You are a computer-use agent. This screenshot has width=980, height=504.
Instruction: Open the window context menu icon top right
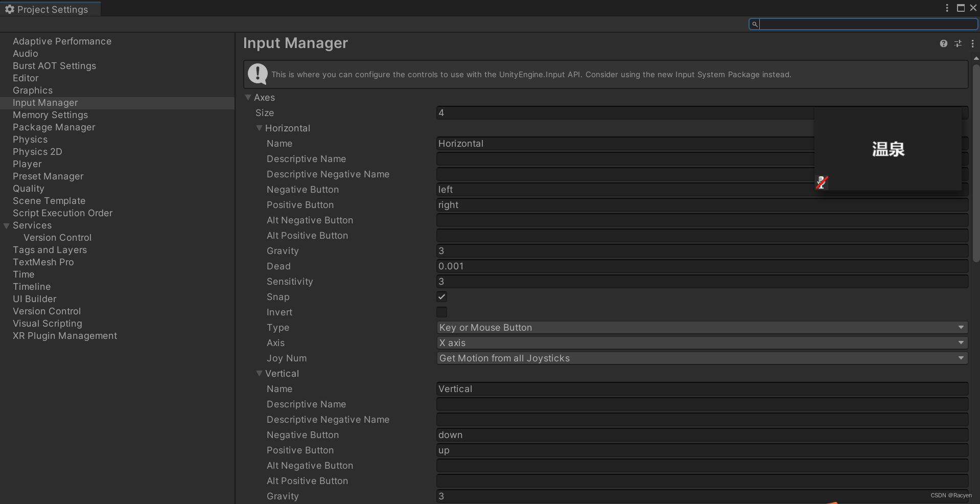click(x=947, y=8)
